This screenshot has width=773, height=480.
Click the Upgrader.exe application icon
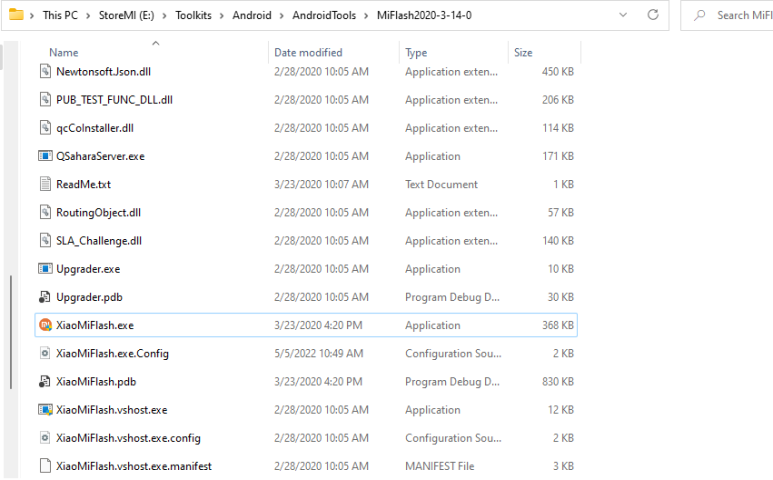(x=45, y=269)
